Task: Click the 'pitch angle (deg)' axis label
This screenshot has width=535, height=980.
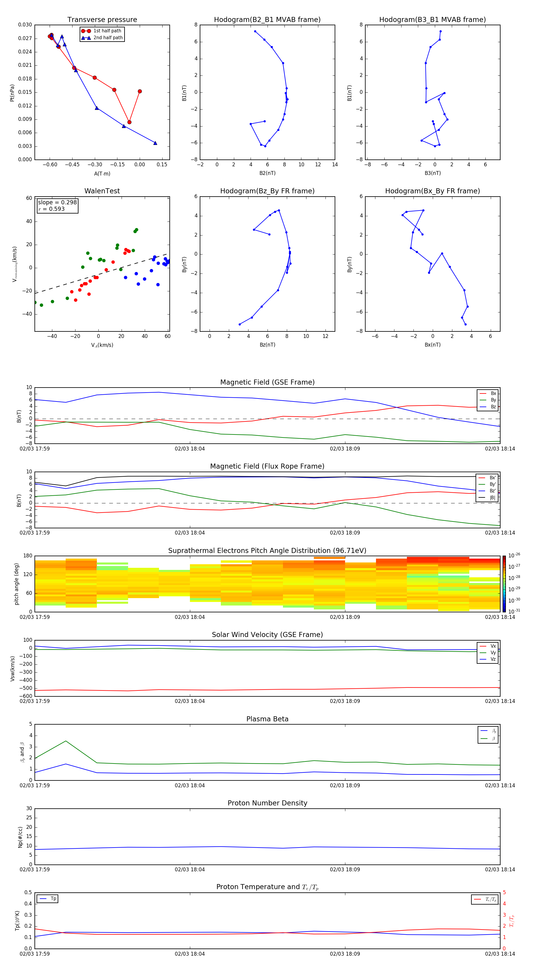Action: point(16,584)
